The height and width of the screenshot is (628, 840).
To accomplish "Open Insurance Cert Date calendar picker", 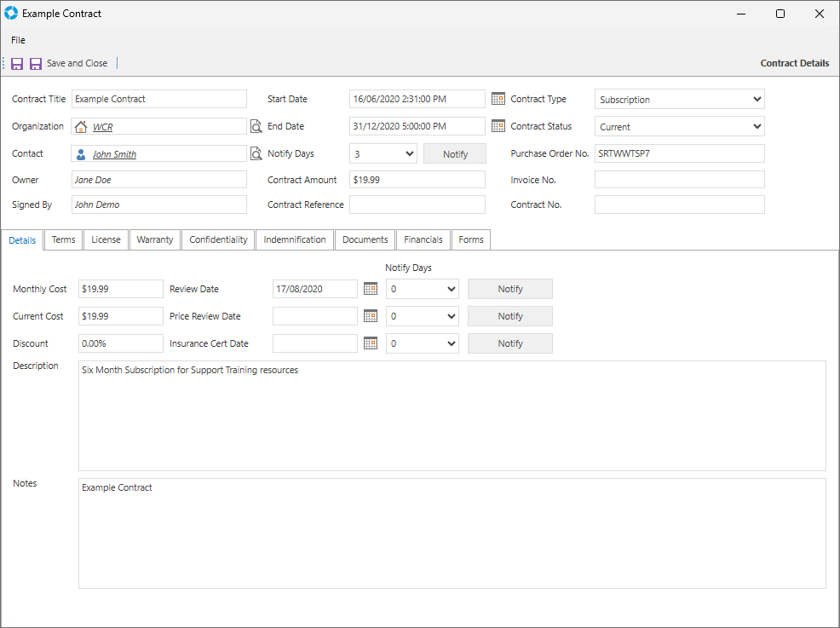I will (371, 343).
